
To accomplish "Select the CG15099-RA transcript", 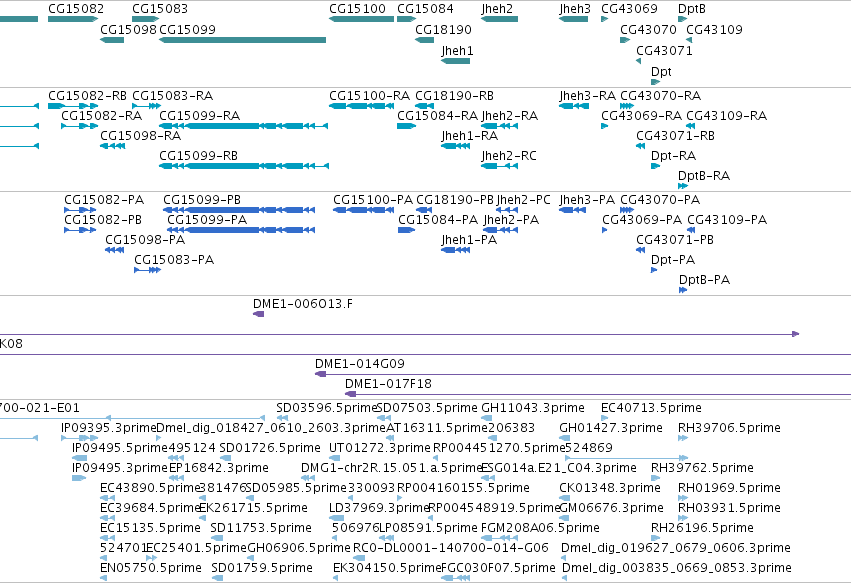I will pos(243,126).
